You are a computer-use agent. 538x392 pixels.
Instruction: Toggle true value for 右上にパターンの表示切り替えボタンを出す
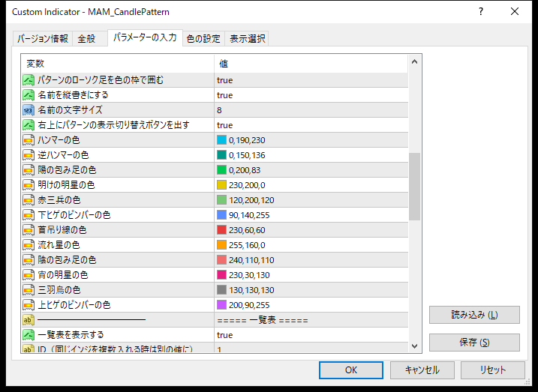click(225, 125)
